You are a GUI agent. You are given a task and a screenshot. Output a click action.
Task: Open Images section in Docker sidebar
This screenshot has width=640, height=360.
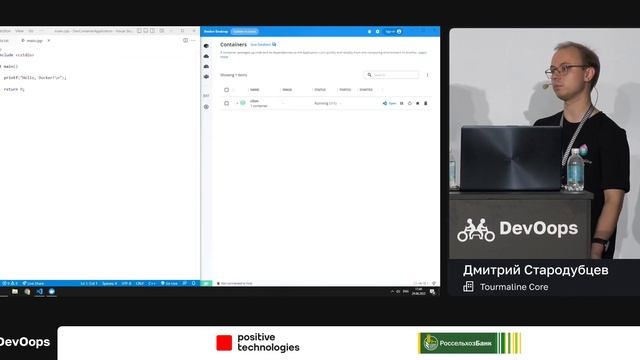206,56
